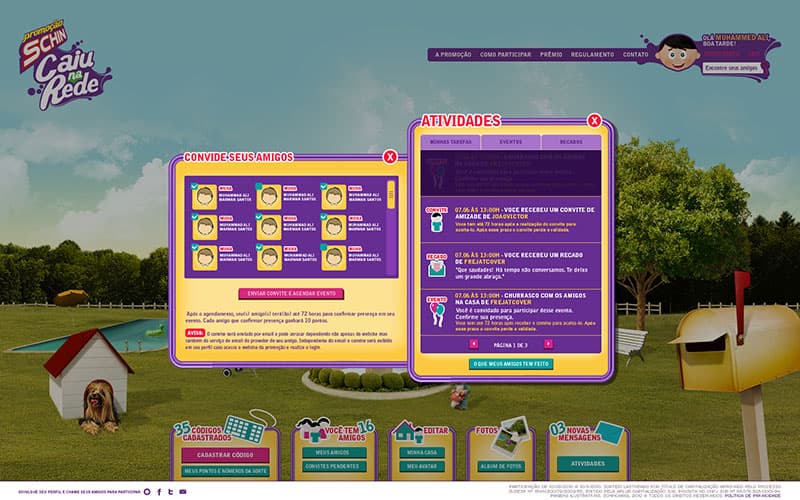Click the Facebook icon in footer
800x500 pixels.
point(159,492)
